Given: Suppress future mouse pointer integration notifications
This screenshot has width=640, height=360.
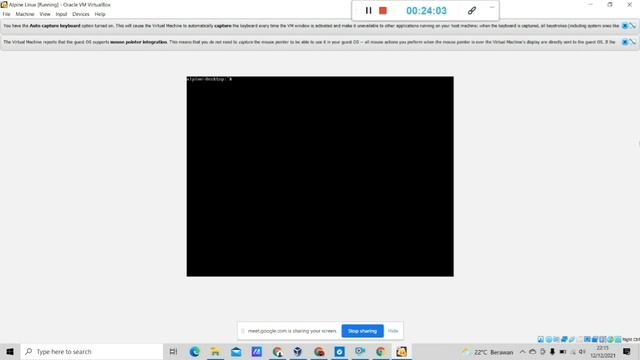Looking at the screenshot, I should 632,42.
